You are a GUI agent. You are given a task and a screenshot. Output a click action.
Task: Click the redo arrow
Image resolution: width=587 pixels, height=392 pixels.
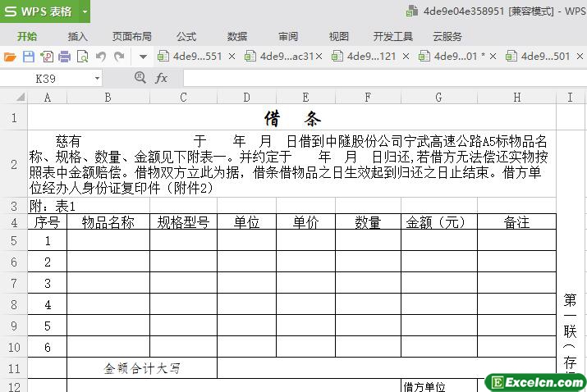tap(119, 57)
